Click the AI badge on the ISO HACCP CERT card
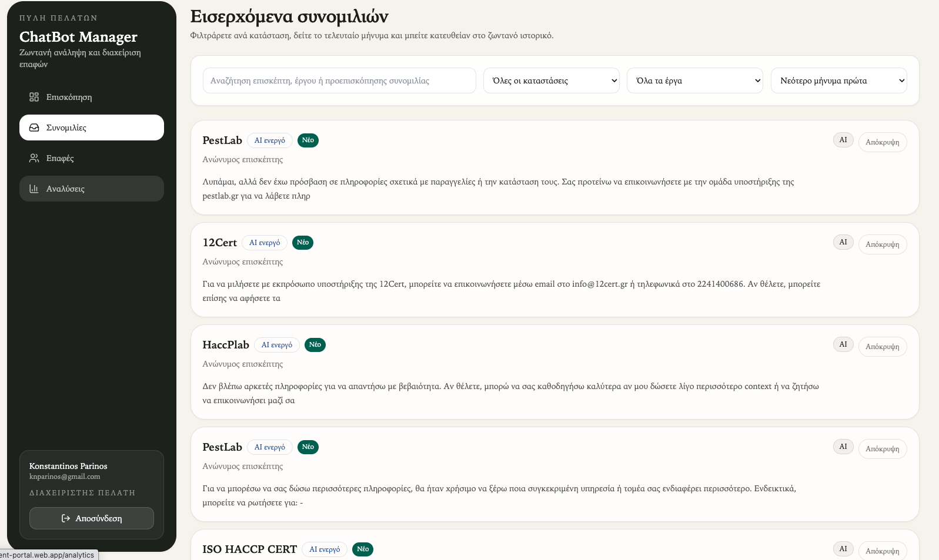This screenshot has width=939, height=560. coord(843,549)
